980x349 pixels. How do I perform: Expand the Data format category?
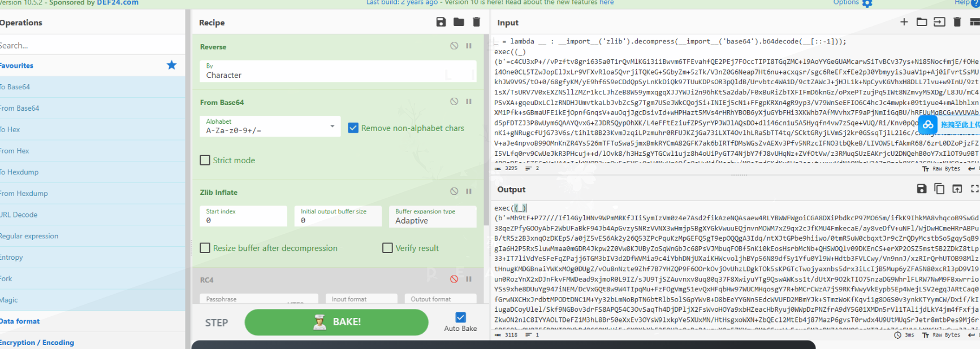tap(20, 321)
